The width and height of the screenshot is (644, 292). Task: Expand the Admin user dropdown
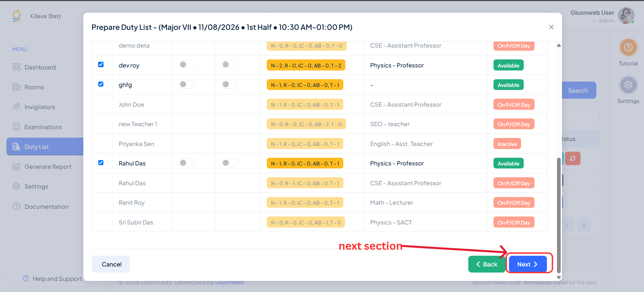[x=603, y=21]
